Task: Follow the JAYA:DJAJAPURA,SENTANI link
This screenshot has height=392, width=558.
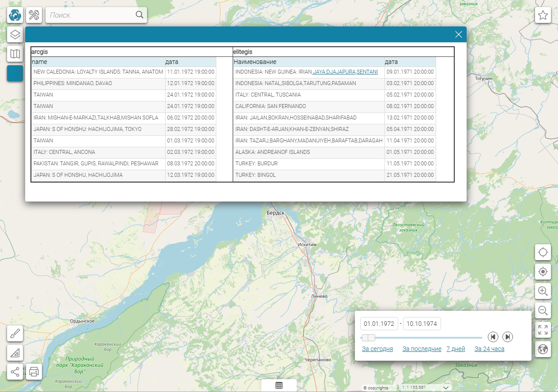Action: coord(345,72)
